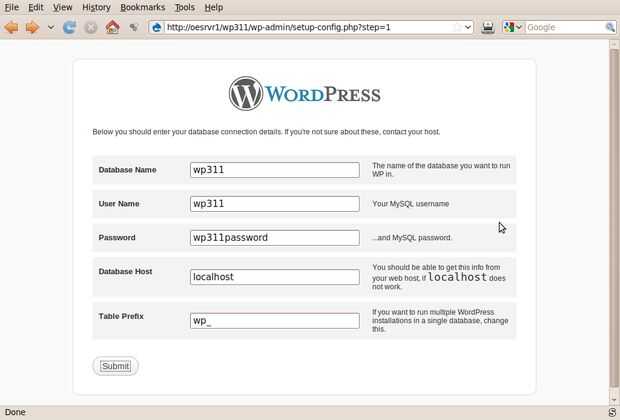
Task: Go to the Home page icon
Action: click(112, 27)
